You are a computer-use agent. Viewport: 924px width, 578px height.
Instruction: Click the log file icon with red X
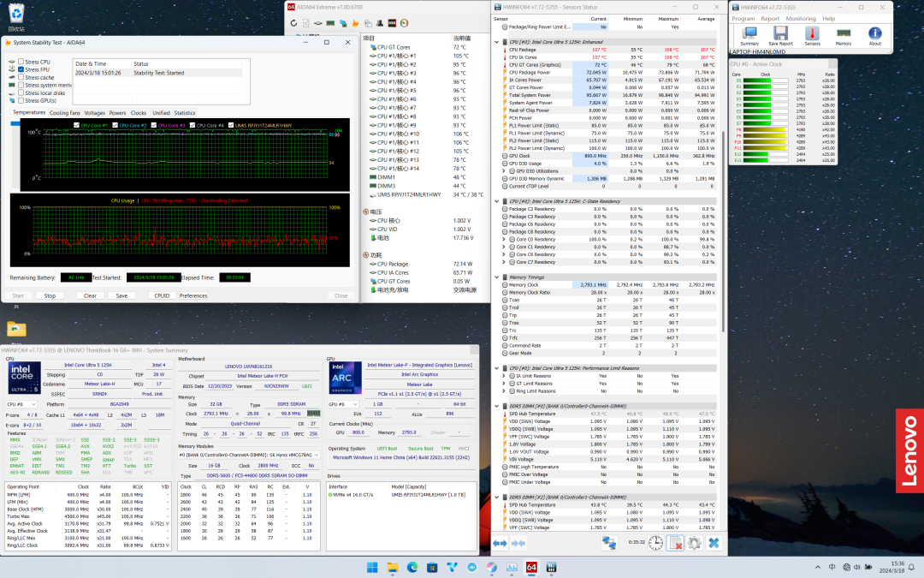click(x=675, y=543)
